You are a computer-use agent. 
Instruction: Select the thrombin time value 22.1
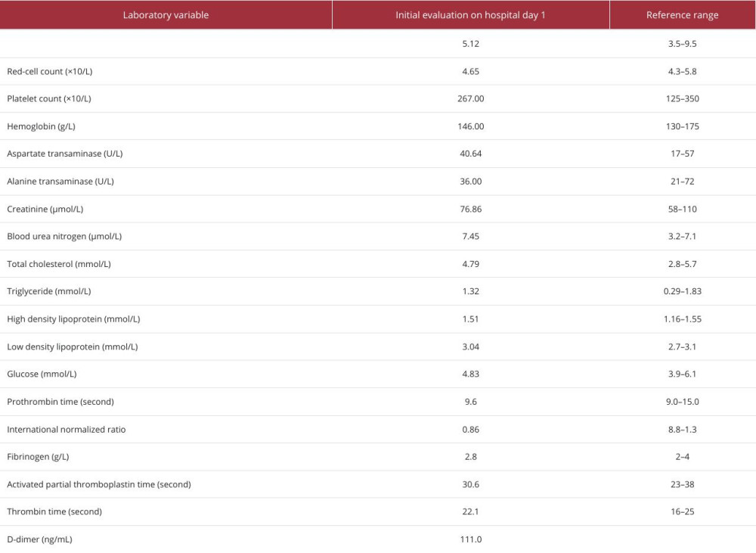point(470,511)
